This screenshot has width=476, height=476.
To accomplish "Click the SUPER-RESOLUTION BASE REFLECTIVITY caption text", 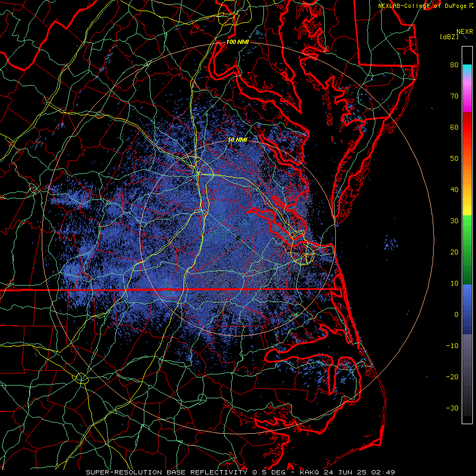I will (x=167, y=472).
